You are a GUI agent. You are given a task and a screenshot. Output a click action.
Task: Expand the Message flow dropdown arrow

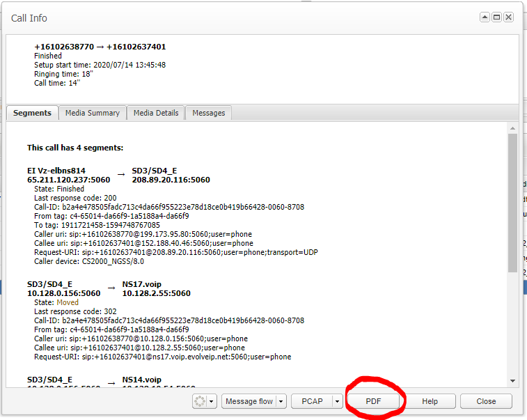281,401
